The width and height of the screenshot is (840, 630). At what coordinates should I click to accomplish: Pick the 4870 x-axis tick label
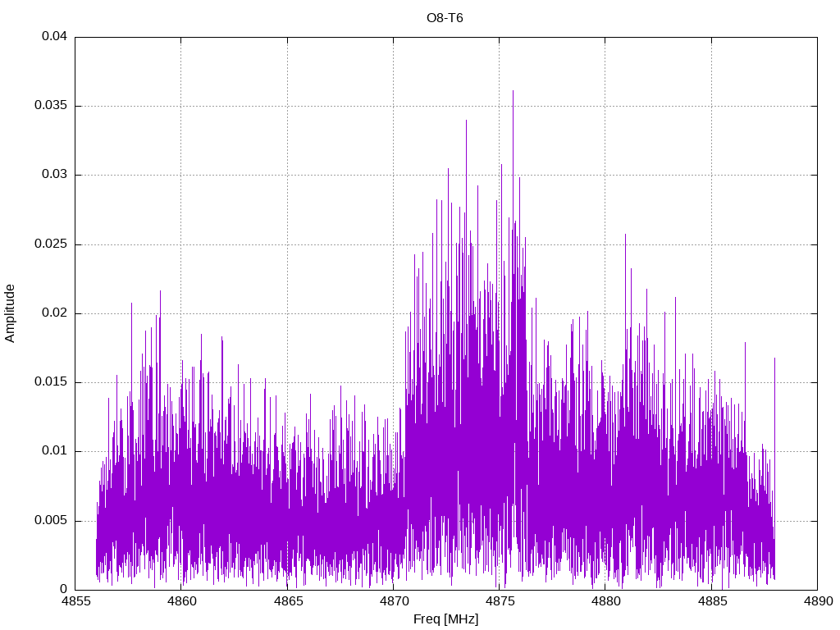coord(393,601)
